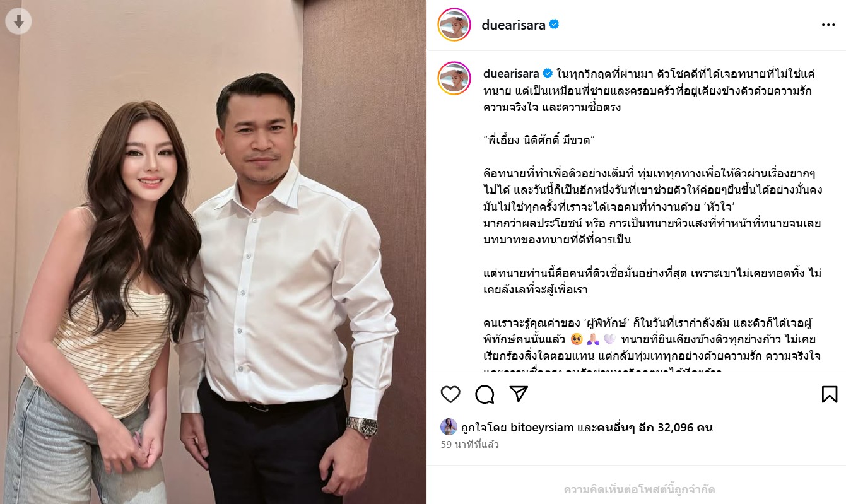Save post with the bookmark icon
Image resolution: width=846 pixels, height=504 pixels.
(830, 394)
